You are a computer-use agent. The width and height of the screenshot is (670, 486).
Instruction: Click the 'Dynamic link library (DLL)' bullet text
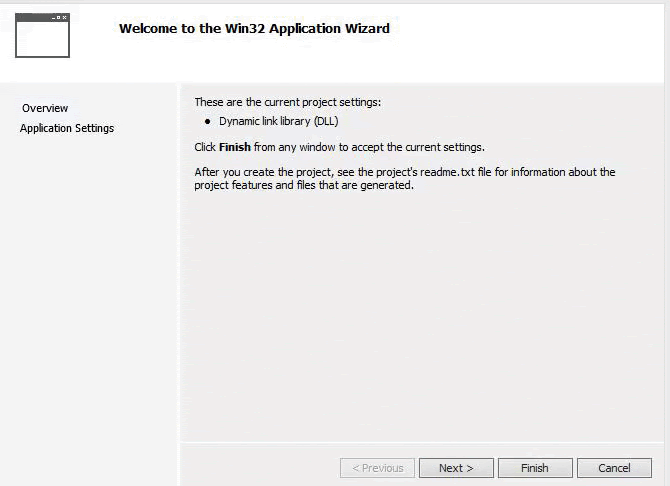tap(279, 121)
